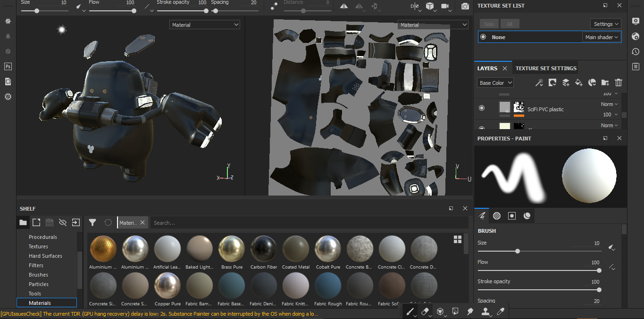Create a new folder in the Layers panel
Image resolution: width=644 pixels, height=319 pixels.
[x=605, y=82]
